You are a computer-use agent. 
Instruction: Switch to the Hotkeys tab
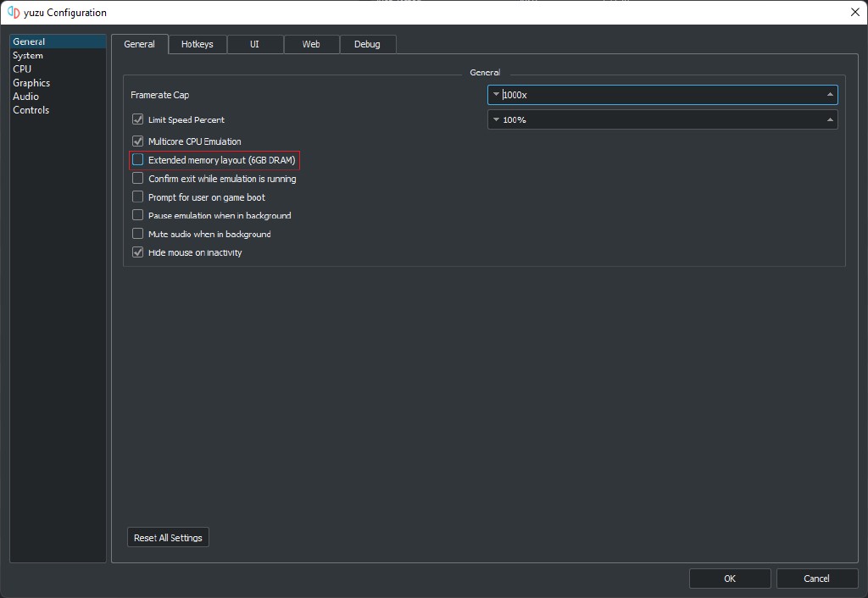(197, 44)
